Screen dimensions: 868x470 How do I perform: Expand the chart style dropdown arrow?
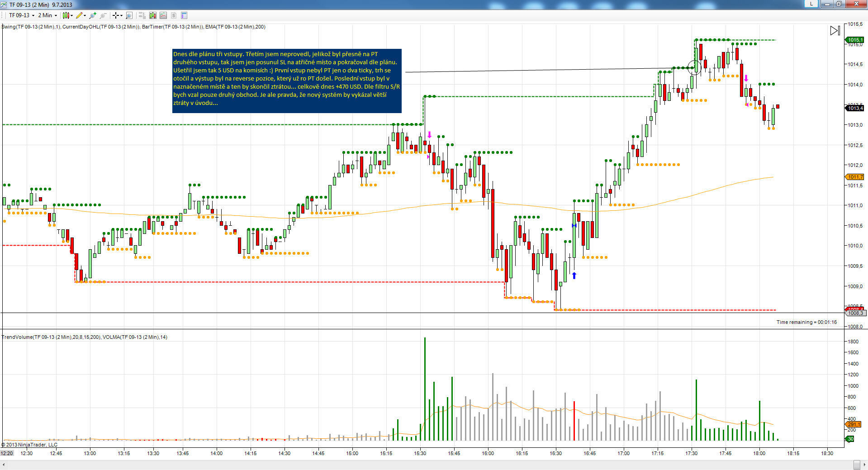[x=72, y=15]
